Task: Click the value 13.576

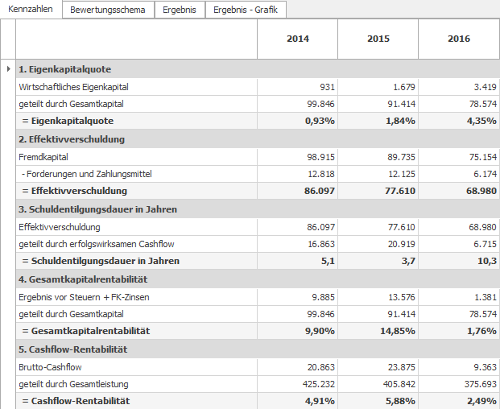Action: 402,297
